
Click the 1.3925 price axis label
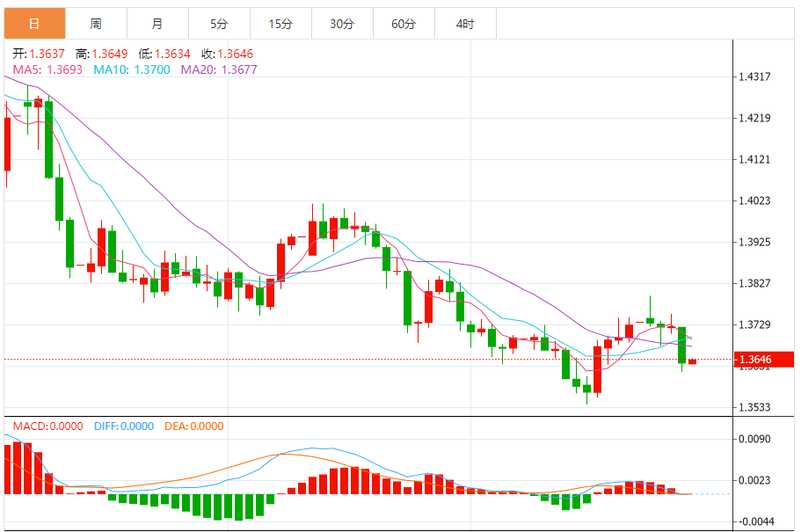click(754, 242)
